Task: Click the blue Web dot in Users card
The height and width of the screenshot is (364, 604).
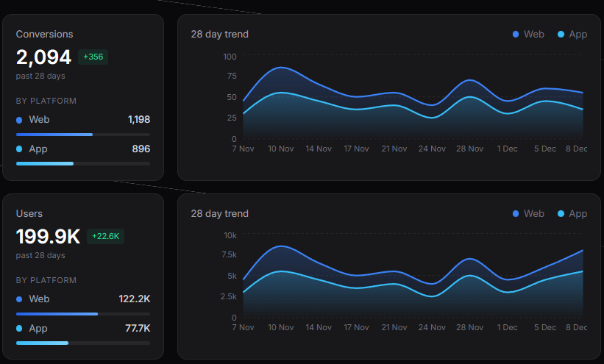Action: tap(19, 299)
